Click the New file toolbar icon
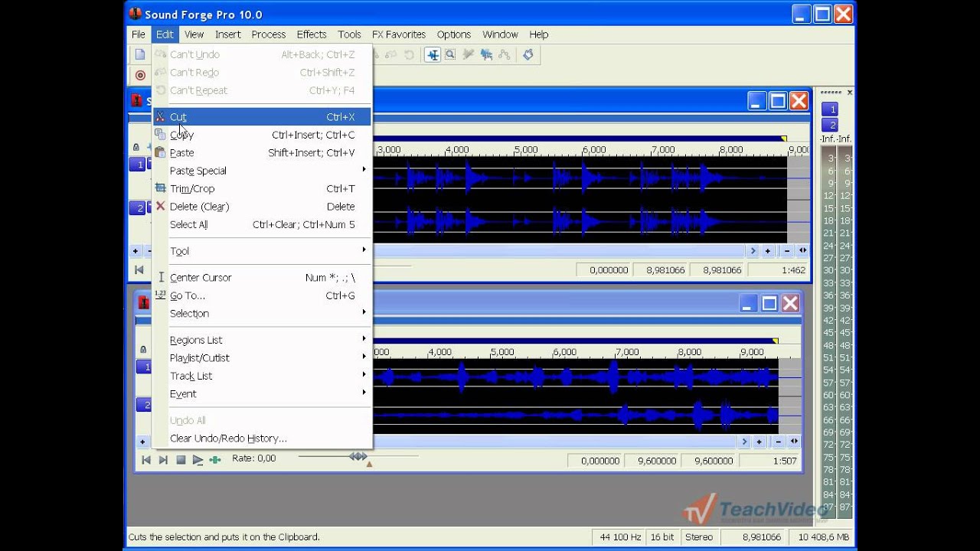The width and height of the screenshot is (980, 551). point(140,54)
